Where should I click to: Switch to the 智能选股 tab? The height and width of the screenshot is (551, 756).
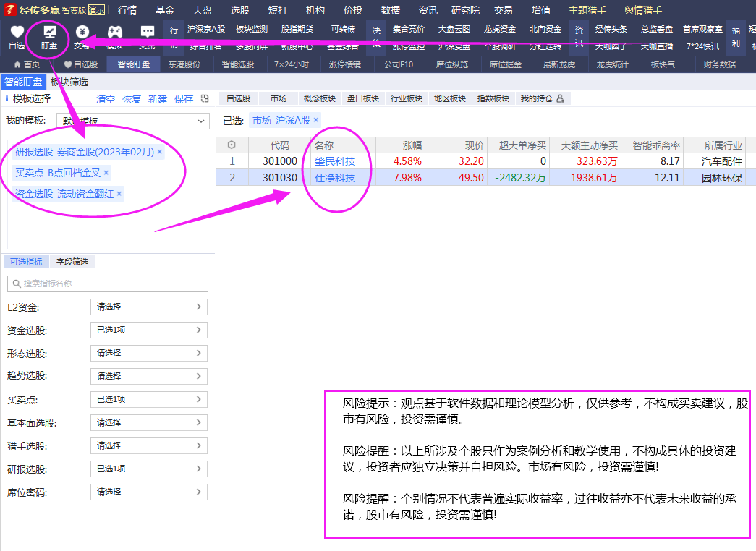[238, 64]
